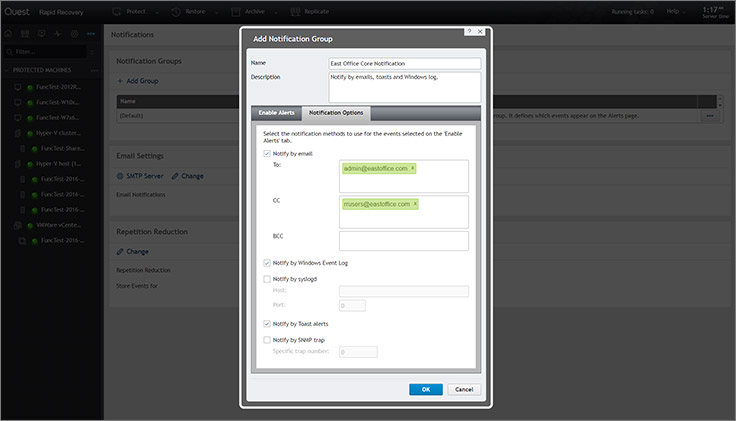Expand the Help menu
The height and width of the screenshot is (421, 736).
[676, 11]
